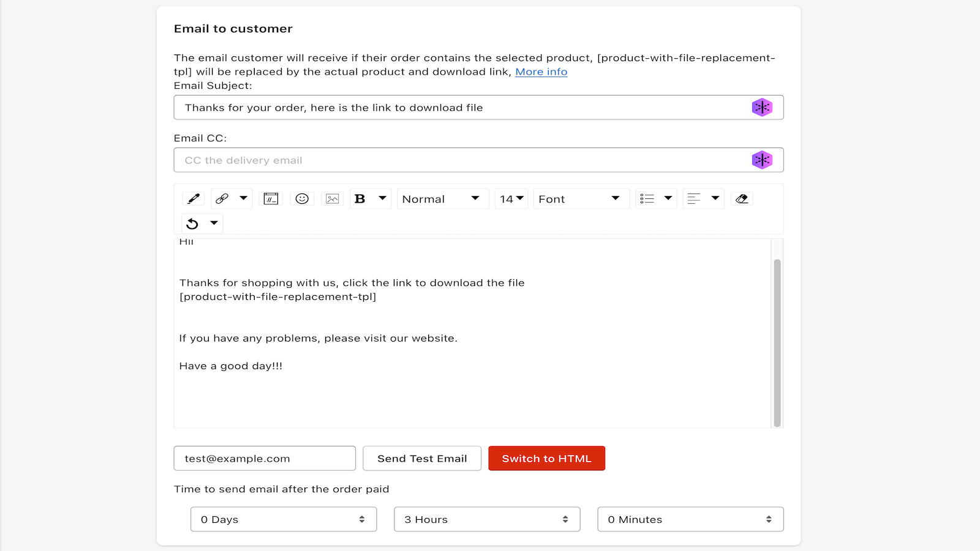The image size is (980, 551).
Task: Click the Send Test Email button
Action: point(421,458)
